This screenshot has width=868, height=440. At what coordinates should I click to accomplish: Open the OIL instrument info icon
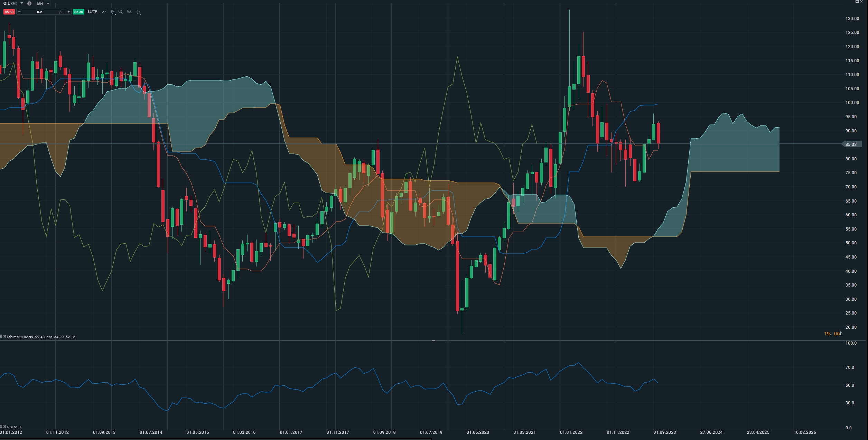click(x=29, y=3)
